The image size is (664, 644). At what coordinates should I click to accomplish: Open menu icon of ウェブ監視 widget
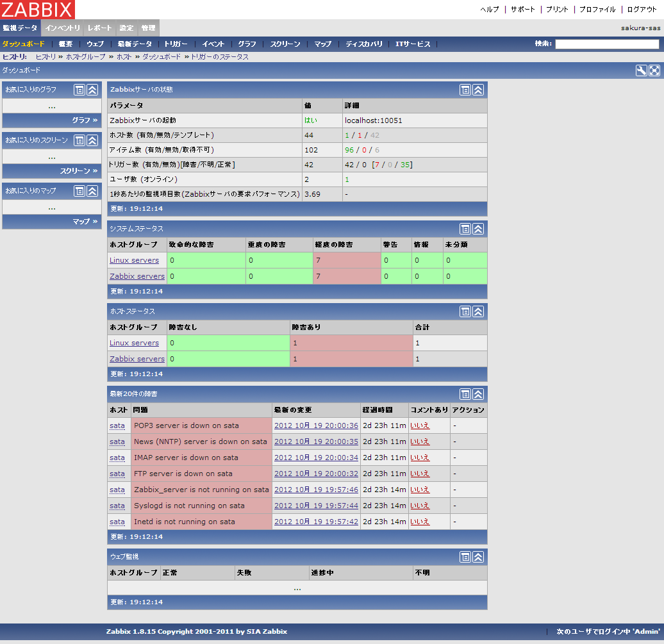tap(465, 557)
